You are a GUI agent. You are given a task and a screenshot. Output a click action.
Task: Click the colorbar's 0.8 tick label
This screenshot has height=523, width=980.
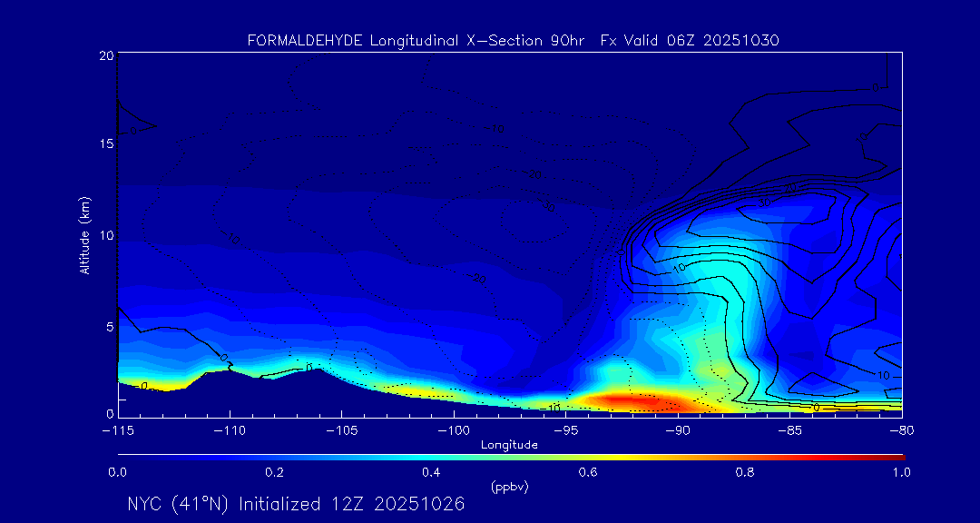(x=745, y=472)
